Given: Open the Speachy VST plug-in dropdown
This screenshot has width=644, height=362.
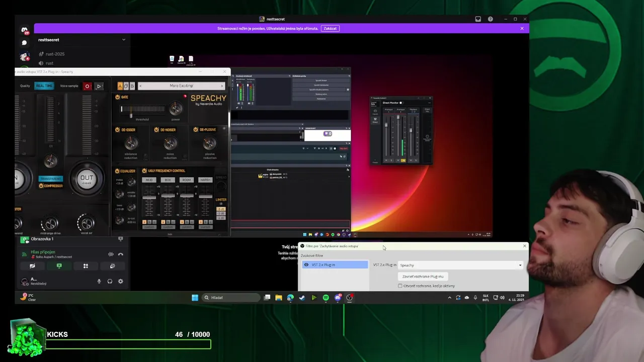Looking at the screenshot, I should click(461, 265).
